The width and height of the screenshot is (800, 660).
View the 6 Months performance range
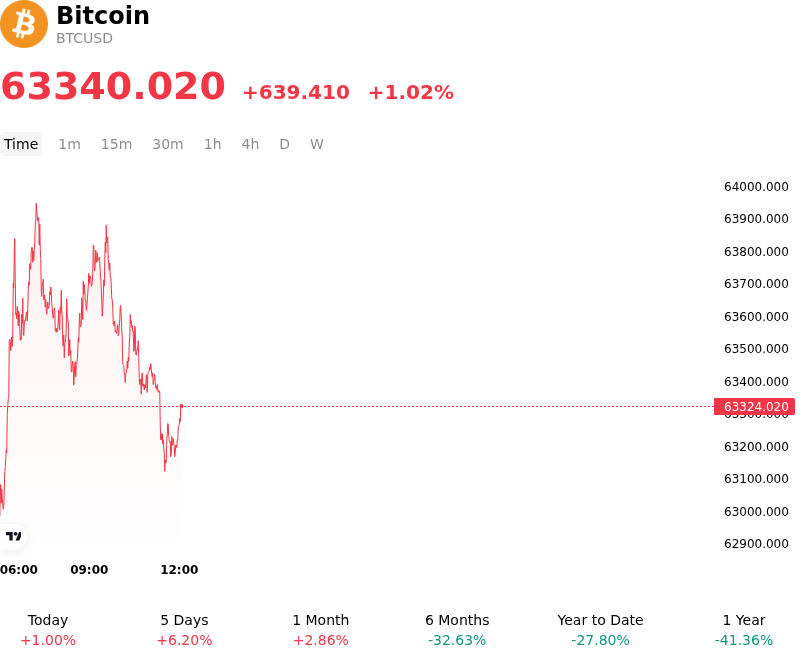[x=457, y=630]
